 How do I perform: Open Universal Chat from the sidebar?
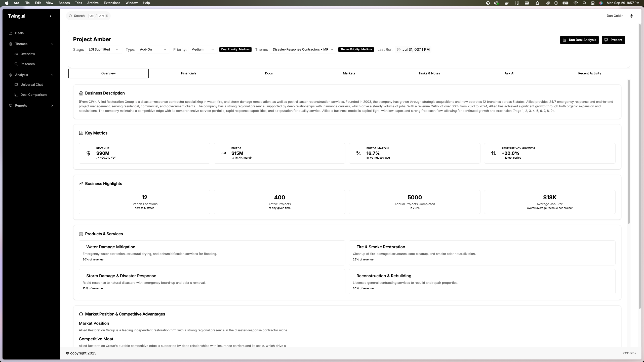pos(31,85)
